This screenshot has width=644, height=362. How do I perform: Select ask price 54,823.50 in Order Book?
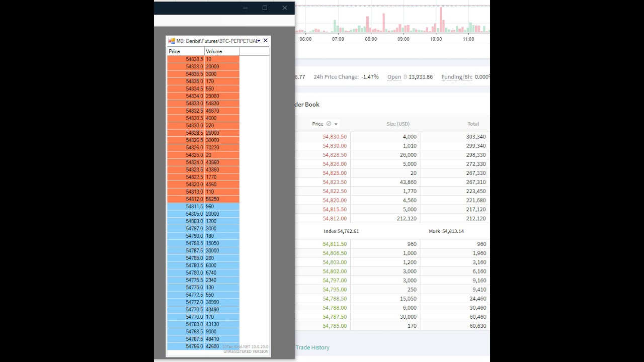coord(335,182)
